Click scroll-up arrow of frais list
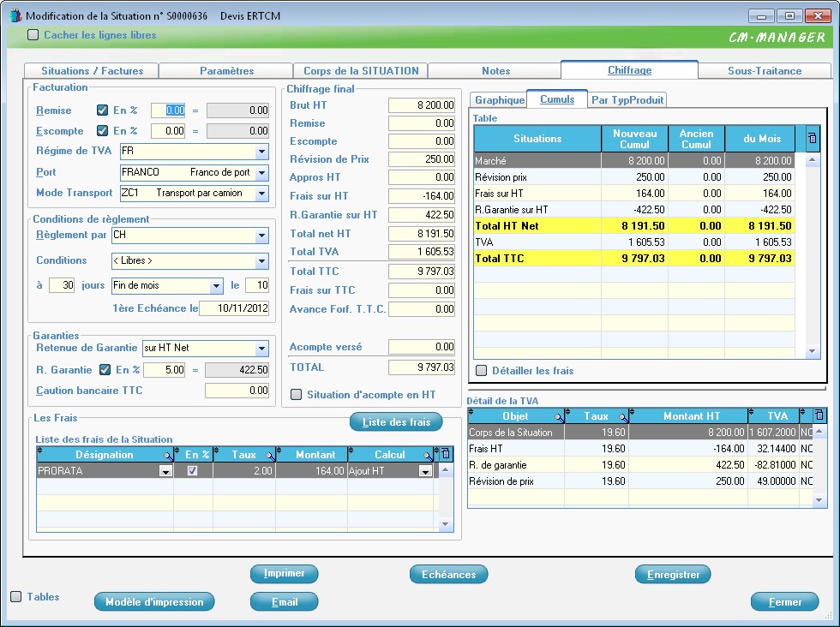 (445, 470)
